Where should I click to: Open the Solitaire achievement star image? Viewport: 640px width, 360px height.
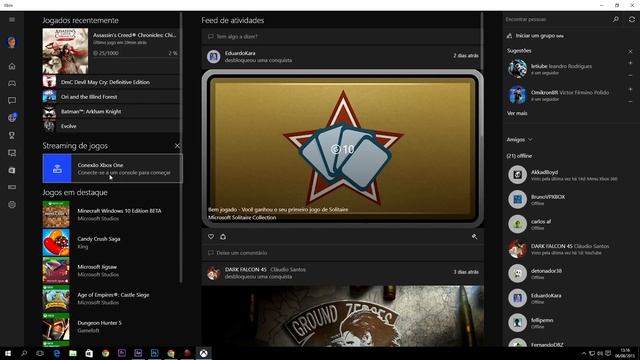(x=343, y=149)
